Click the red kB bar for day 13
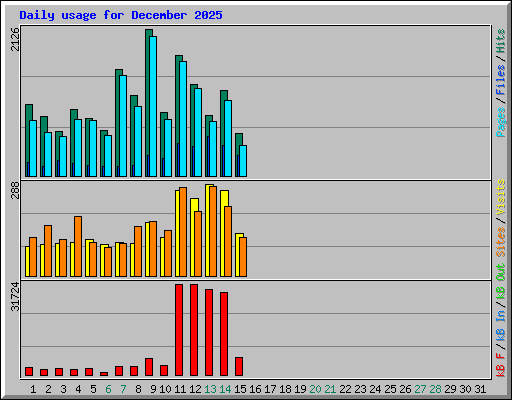512x400 pixels. (209, 333)
